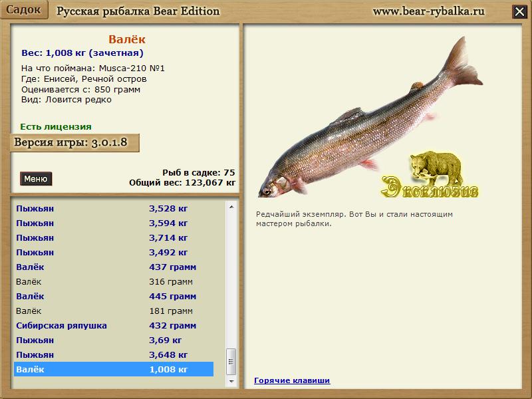Select Пыжьян weighing 3,69 кг
The image size is (532, 399).
tap(113, 340)
